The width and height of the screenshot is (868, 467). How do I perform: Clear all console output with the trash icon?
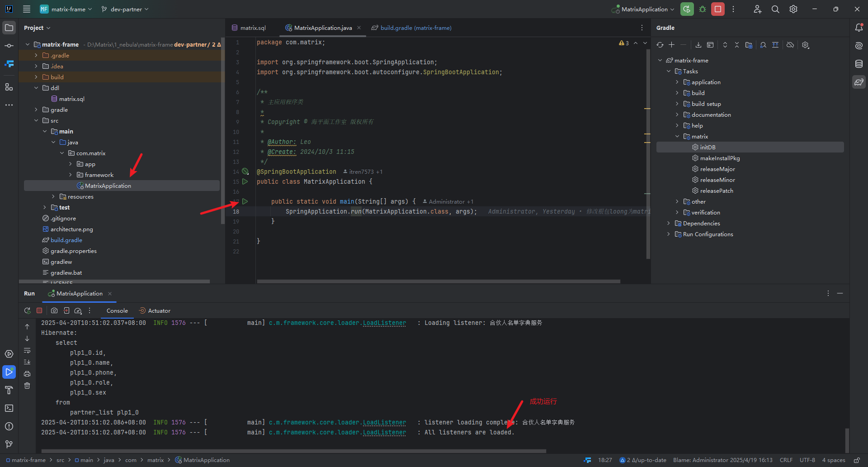click(x=27, y=386)
